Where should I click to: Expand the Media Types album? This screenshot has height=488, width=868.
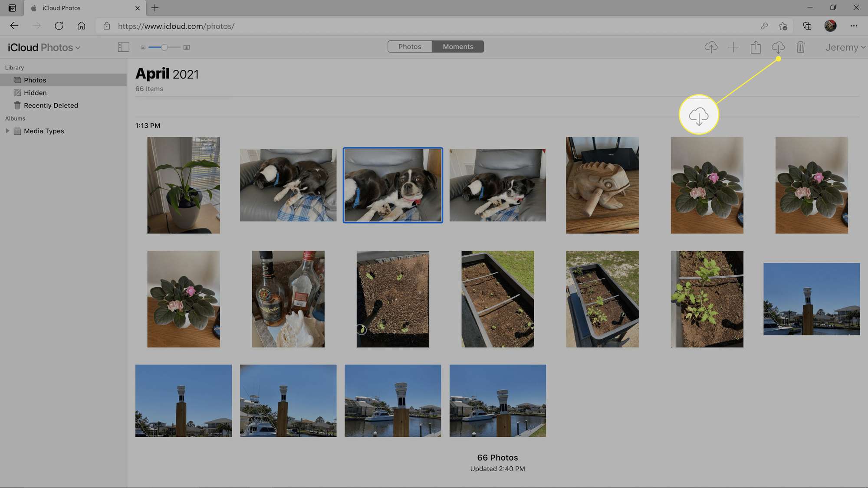(x=7, y=131)
